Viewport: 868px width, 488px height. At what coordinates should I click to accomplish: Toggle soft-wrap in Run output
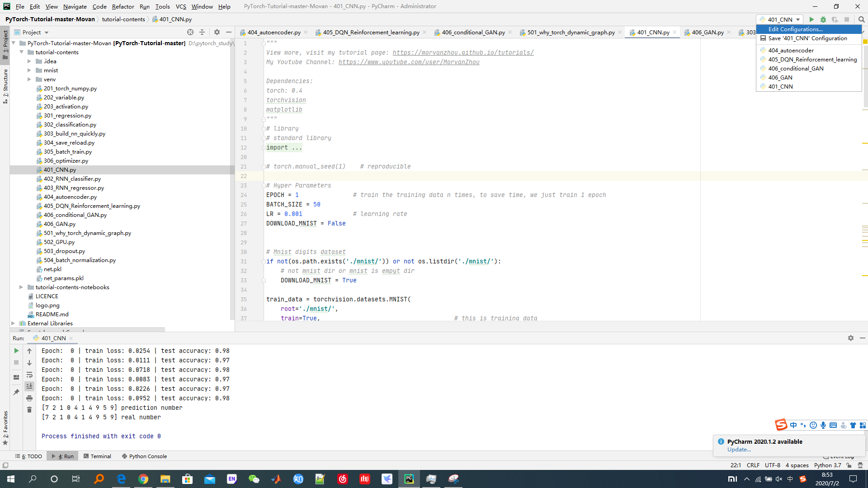[29, 375]
